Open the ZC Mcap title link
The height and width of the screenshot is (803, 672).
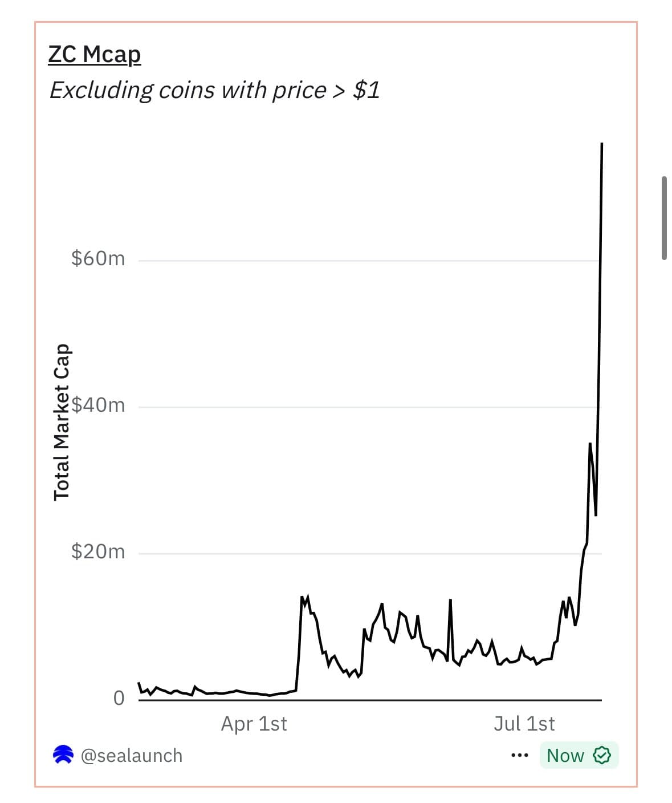(x=95, y=55)
